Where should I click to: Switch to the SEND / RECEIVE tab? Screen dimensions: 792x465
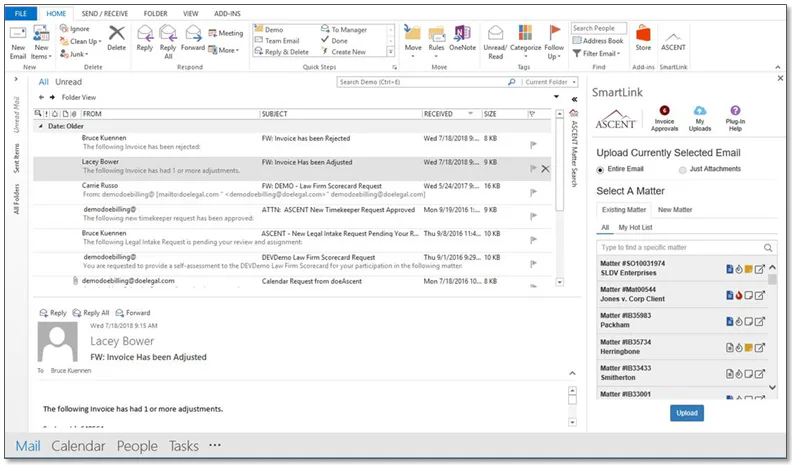[105, 14]
